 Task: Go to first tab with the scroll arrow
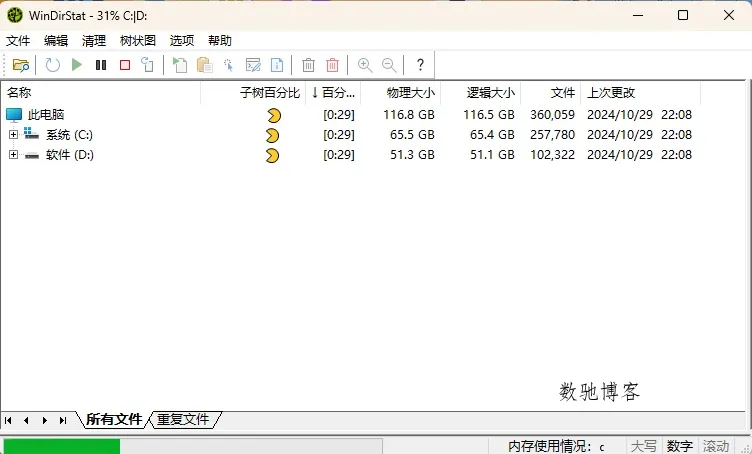click(x=8, y=420)
